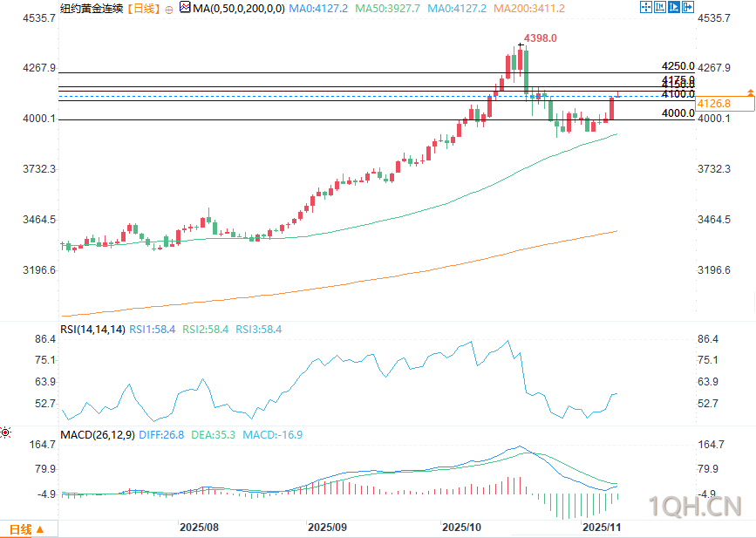Click the first MA0:4127.2 value
The width and height of the screenshot is (756, 538).
click(318, 8)
